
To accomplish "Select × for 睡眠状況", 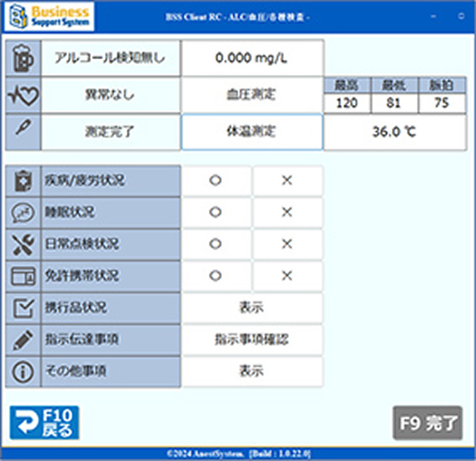I will pyautogui.click(x=287, y=212).
